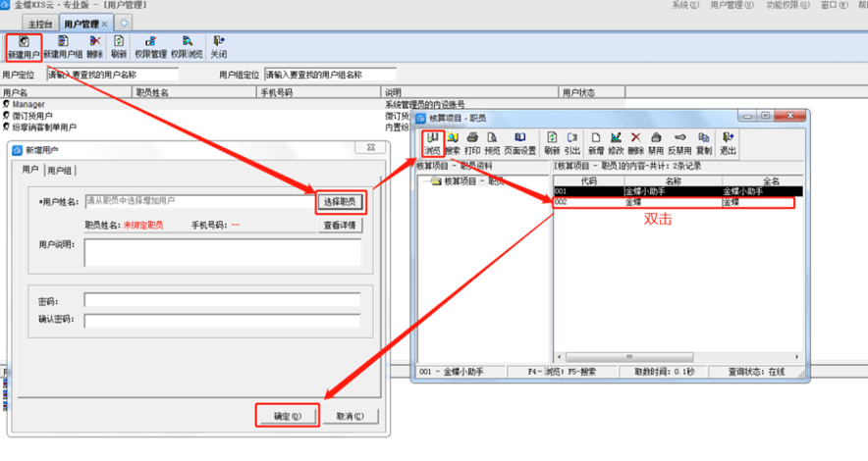Click the 关闭 toolbar icon
The image size is (868, 461).
(x=219, y=47)
